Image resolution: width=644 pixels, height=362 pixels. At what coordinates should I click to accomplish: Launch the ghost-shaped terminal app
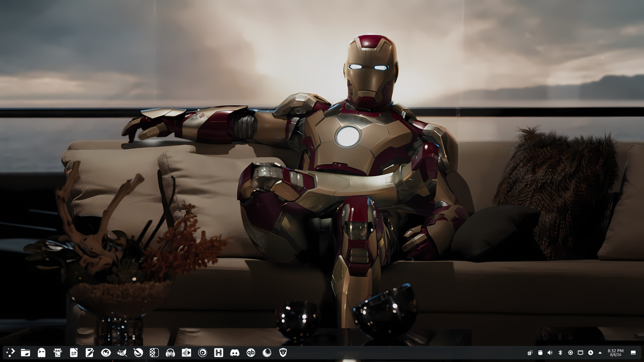[x=42, y=352]
